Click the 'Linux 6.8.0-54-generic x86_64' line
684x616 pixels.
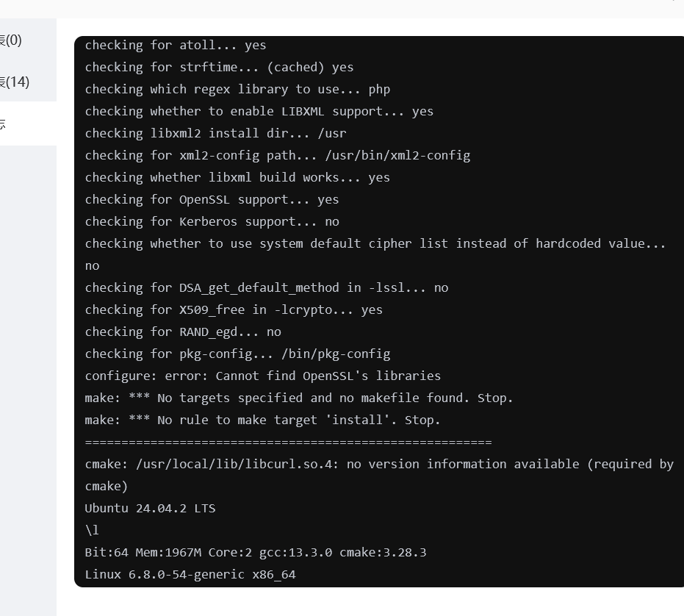point(190,575)
